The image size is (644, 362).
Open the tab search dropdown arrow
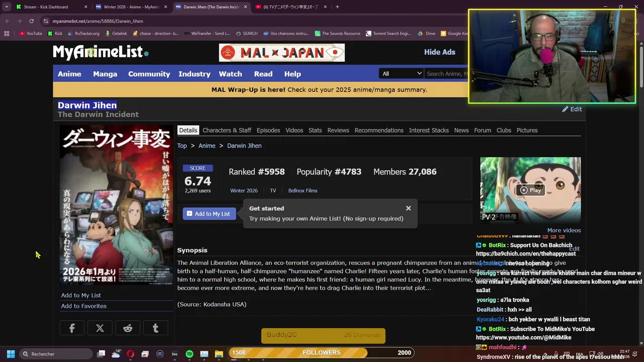point(7,7)
